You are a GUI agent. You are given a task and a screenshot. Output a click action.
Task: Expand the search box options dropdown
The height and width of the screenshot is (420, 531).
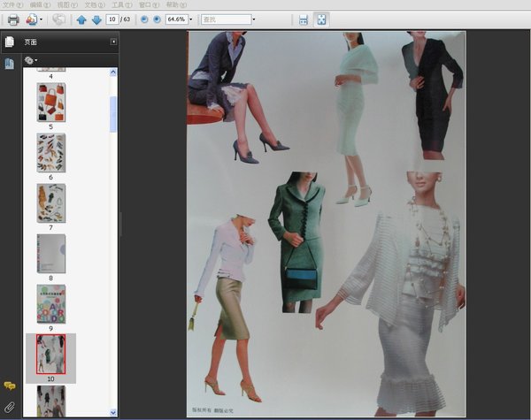[253, 19]
